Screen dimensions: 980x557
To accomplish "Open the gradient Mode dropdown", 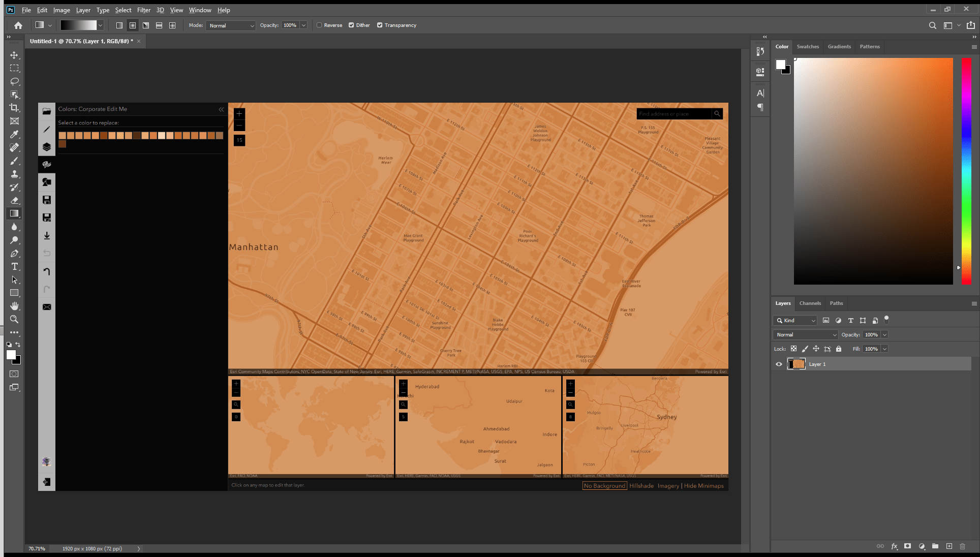I will pyautogui.click(x=231, y=25).
